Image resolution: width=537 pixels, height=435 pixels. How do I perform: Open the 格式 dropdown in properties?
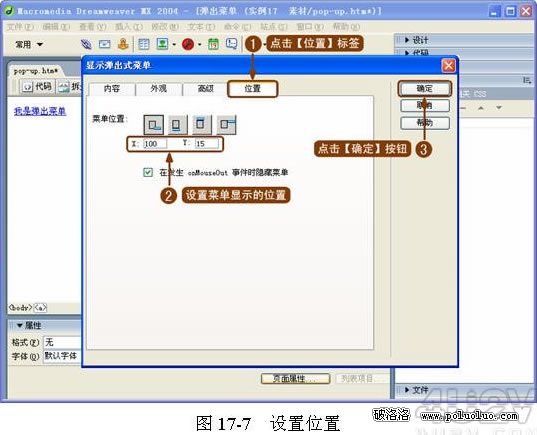[x=62, y=342]
